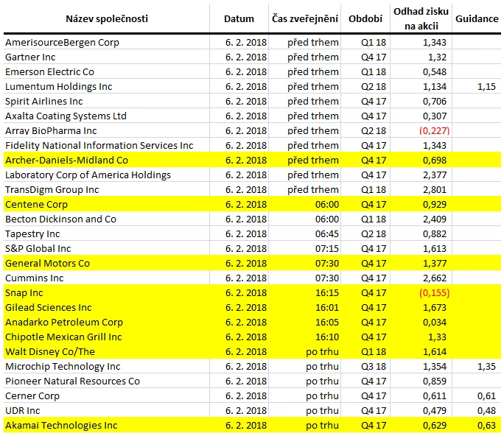504x436 pixels.
Task: Click Walt Disney estimate 1,614
Action: [435, 352]
